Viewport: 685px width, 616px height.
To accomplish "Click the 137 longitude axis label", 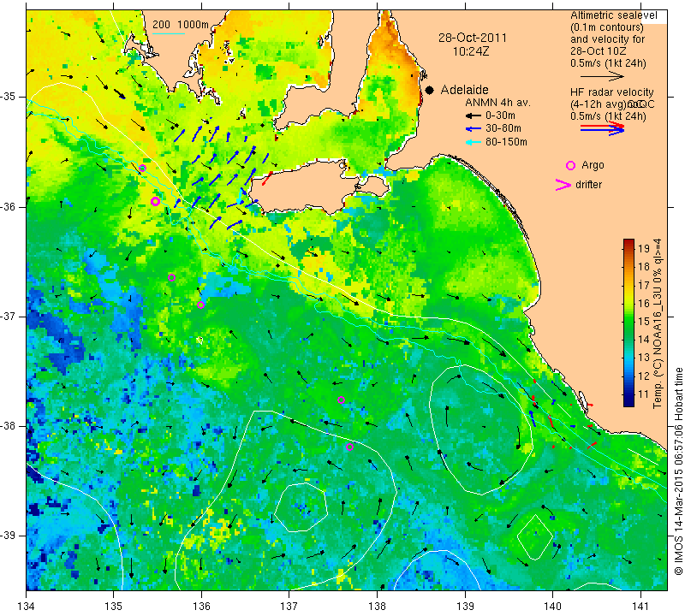I will point(289,607).
